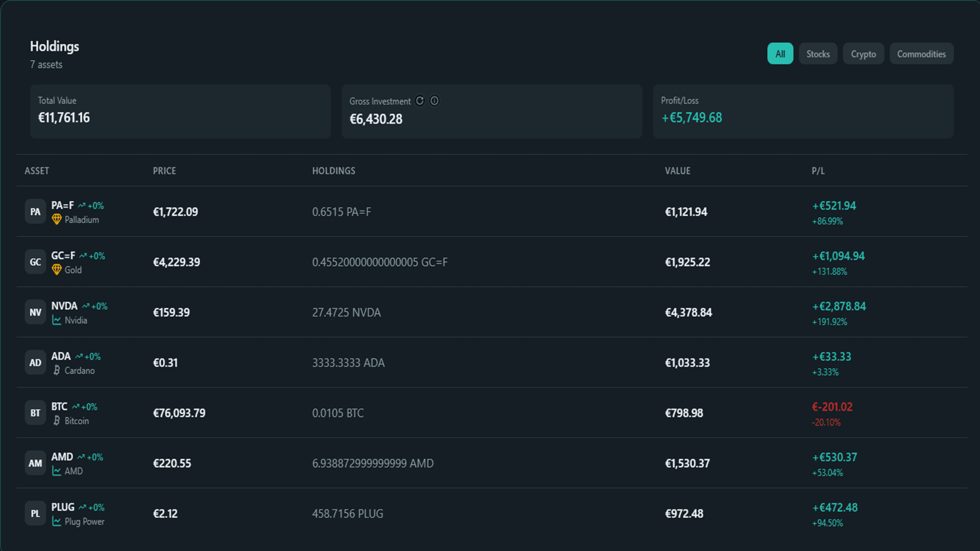Switch to the Crypto filter
Viewport: 980px width, 551px height.
click(863, 54)
